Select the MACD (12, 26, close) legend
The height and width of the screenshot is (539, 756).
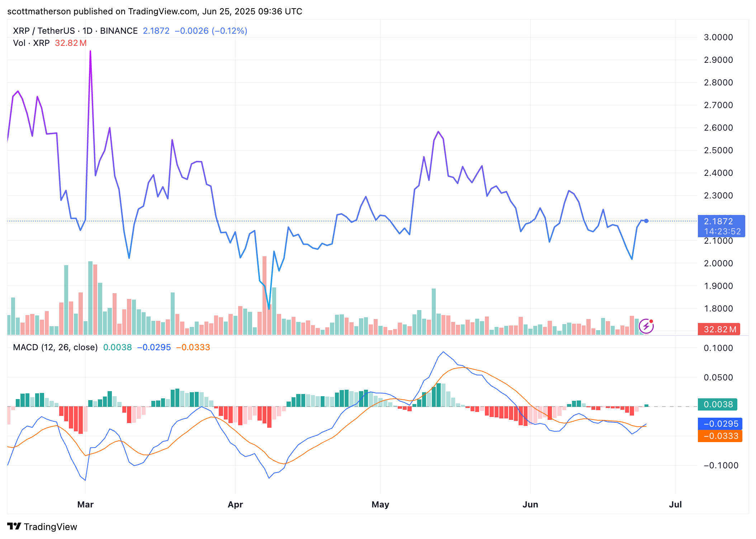[x=55, y=347]
